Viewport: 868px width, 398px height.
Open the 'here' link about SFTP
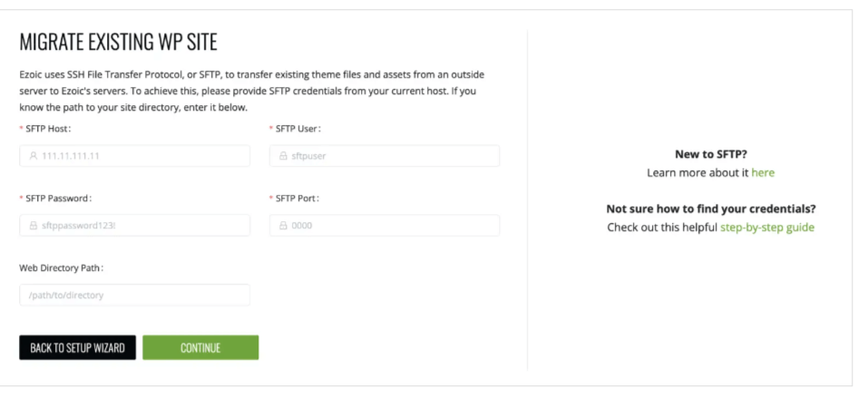point(763,172)
